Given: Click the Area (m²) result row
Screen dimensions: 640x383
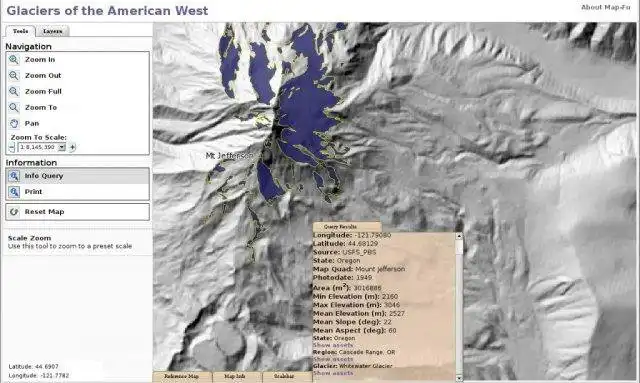Looking at the screenshot, I should [x=347, y=287].
